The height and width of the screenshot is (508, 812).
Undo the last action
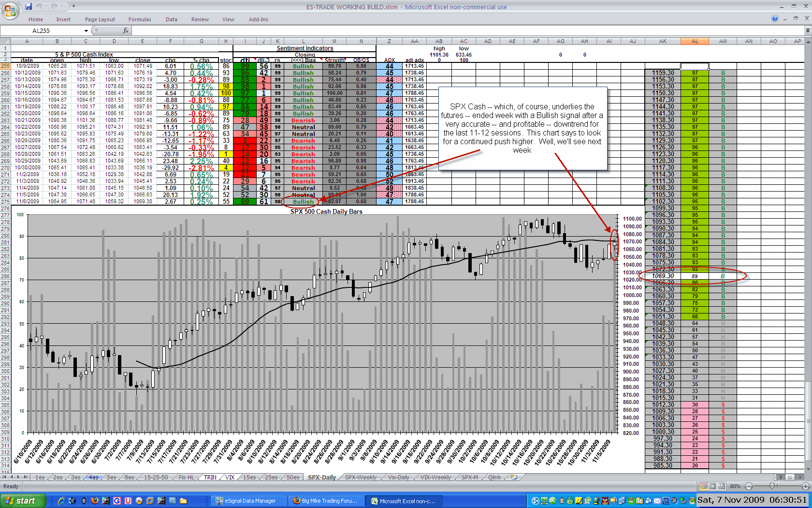(x=40, y=6)
